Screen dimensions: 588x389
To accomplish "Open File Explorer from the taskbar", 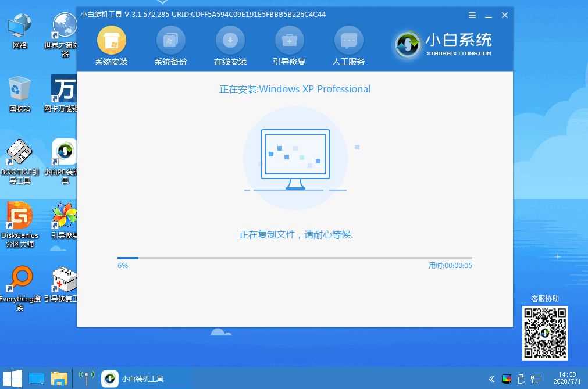I will pyautogui.click(x=59, y=379).
